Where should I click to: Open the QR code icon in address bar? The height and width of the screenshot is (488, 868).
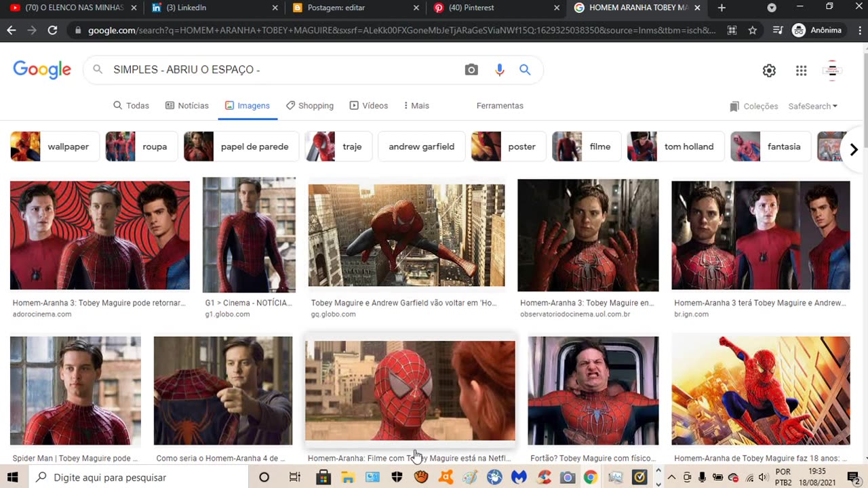click(732, 30)
